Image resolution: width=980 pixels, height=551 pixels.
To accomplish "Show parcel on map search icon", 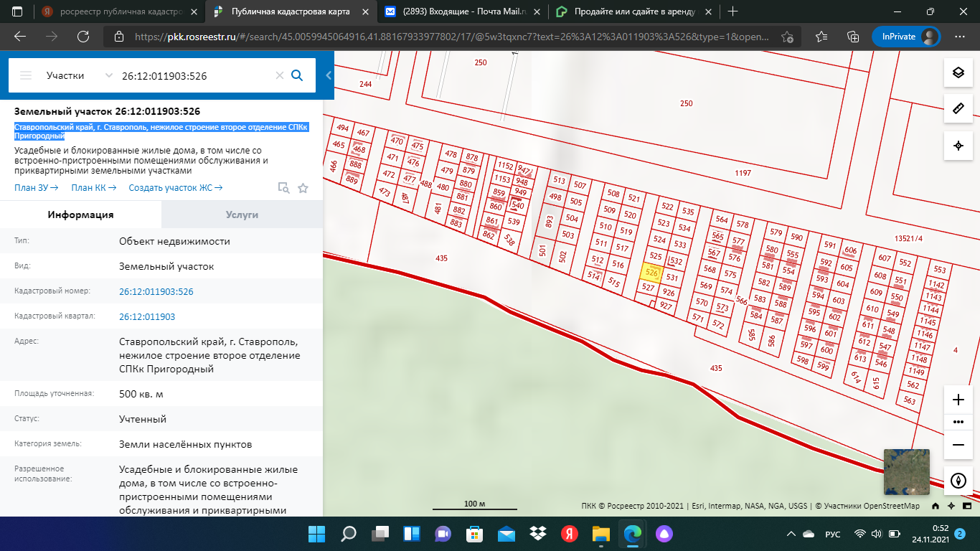I will tap(284, 188).
